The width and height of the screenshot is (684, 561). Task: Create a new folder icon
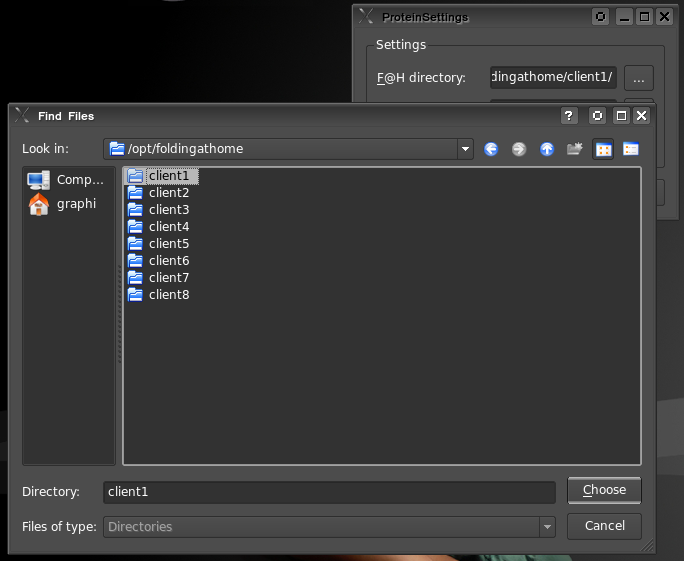(x=575, y=149)
